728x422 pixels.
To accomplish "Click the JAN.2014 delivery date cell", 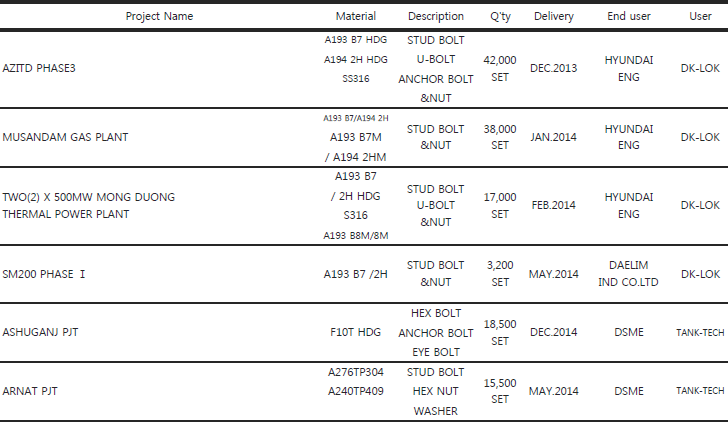I will tap(553, 137).
